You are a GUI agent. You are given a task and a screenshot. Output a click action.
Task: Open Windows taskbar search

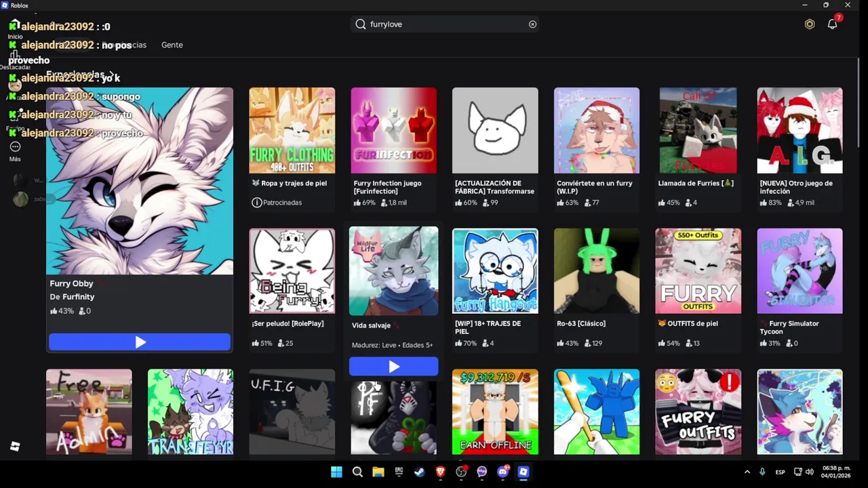click(x=357, y=472)
